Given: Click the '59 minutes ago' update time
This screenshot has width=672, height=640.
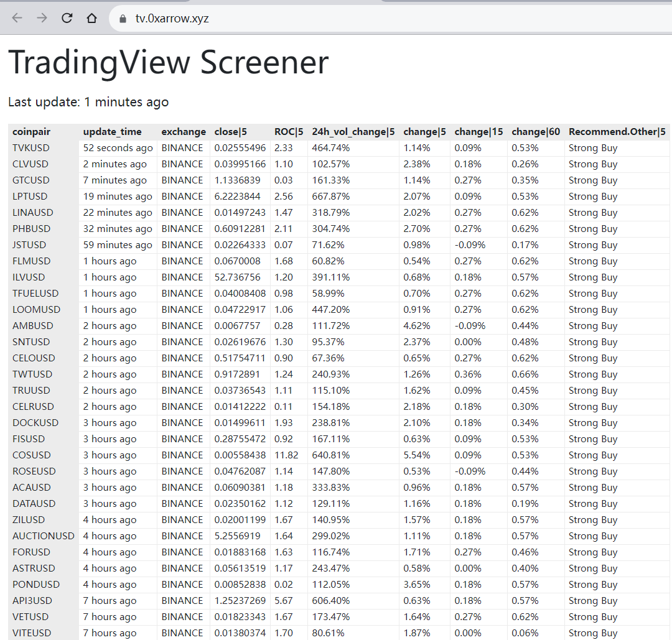Looking at the screenshot, I should [118, 245].
